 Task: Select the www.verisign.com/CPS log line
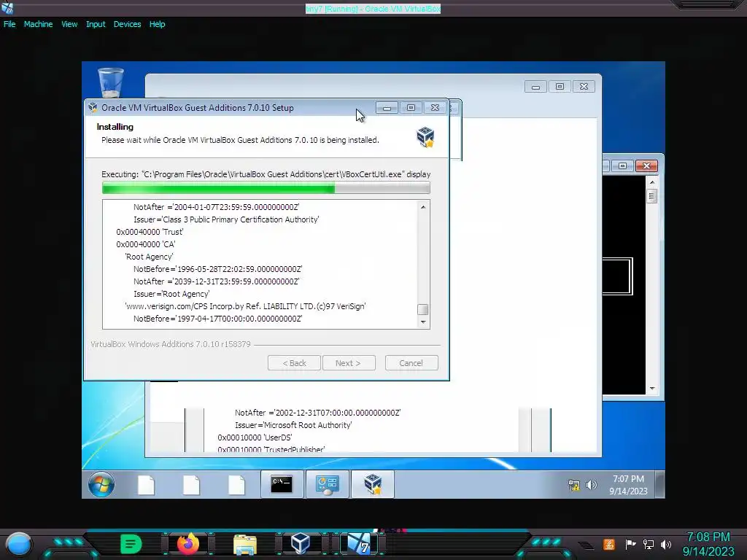point(245,306)
